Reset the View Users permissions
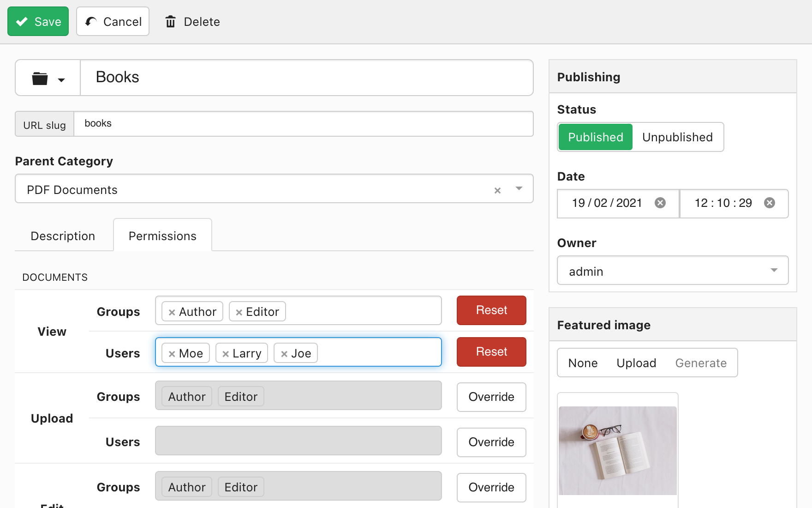 491,352
